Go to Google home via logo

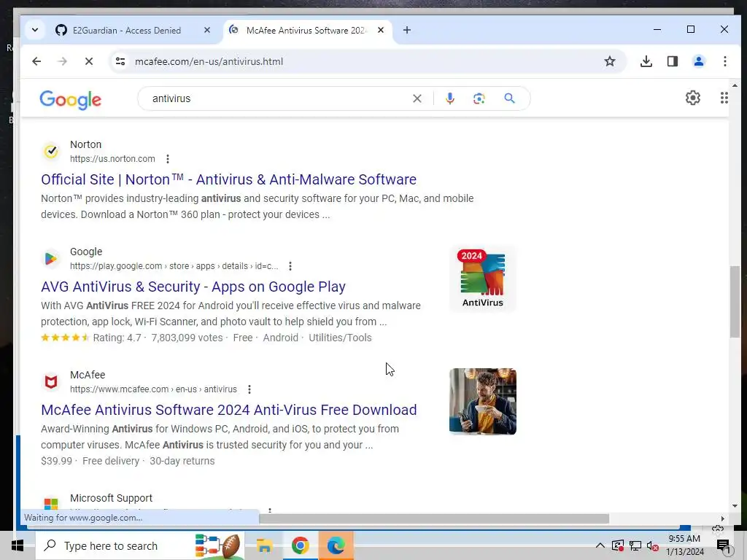(x=71, y=99)
